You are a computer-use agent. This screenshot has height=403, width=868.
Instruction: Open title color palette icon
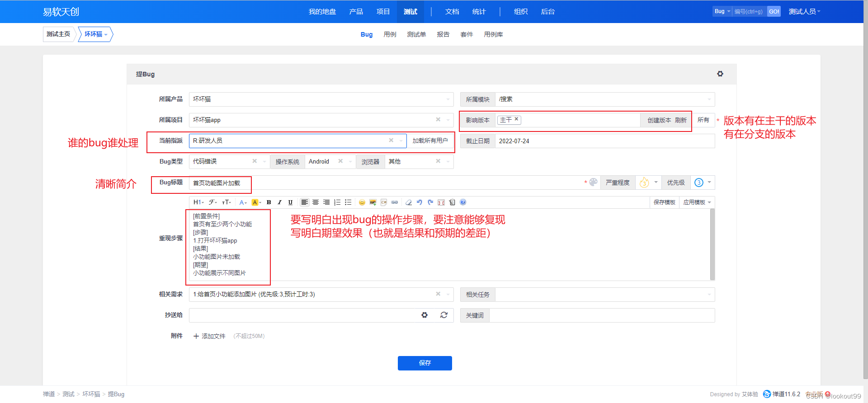[594, 182]
